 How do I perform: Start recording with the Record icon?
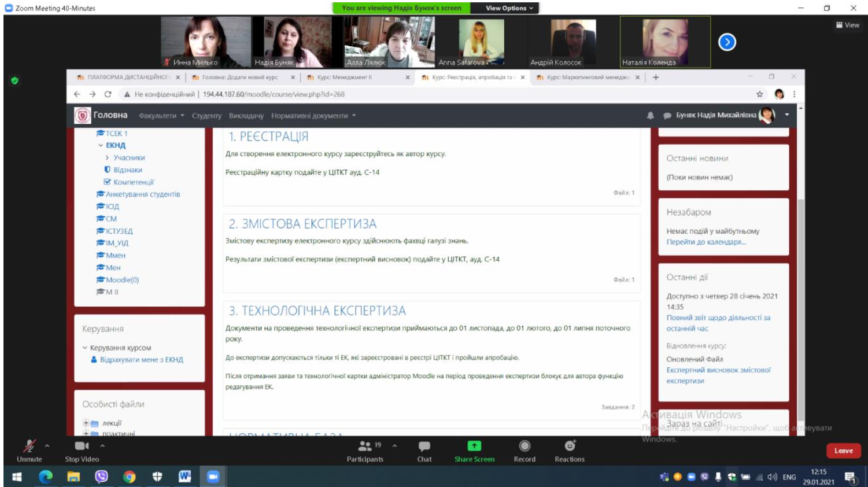[525, 446]
